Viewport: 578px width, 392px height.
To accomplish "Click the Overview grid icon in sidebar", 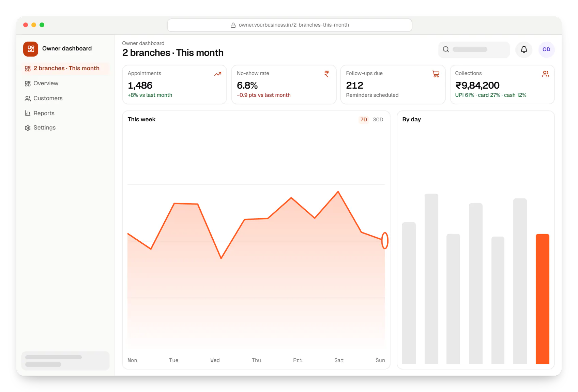I will tap(28, 84).
